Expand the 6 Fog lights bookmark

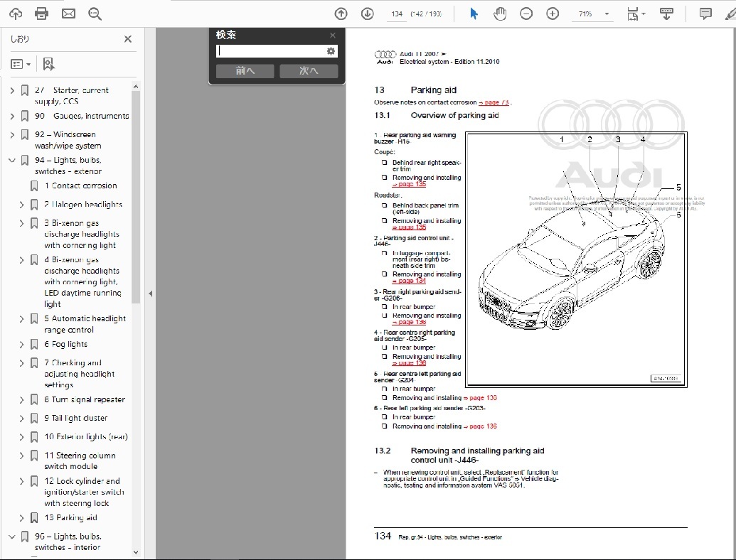coord(21,345)
